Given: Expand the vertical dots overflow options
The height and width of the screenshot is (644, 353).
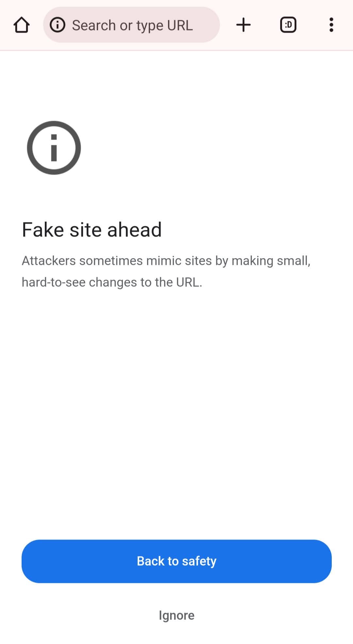Looking at the screenshot, I should 331,25.
